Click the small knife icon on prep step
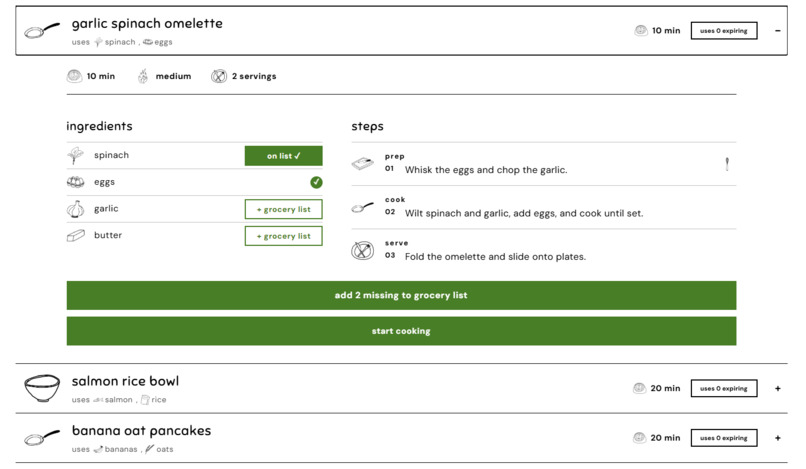 (727, 164)
